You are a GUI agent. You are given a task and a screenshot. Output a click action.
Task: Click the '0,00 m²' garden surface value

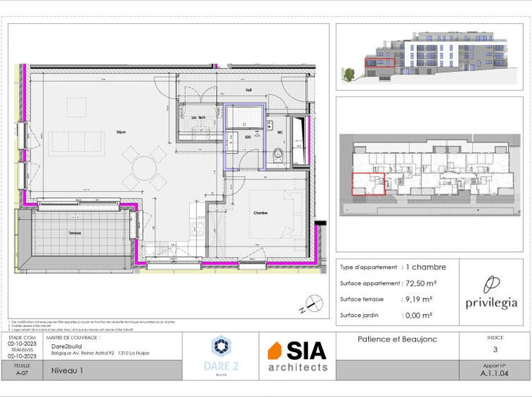coord(419,315)
